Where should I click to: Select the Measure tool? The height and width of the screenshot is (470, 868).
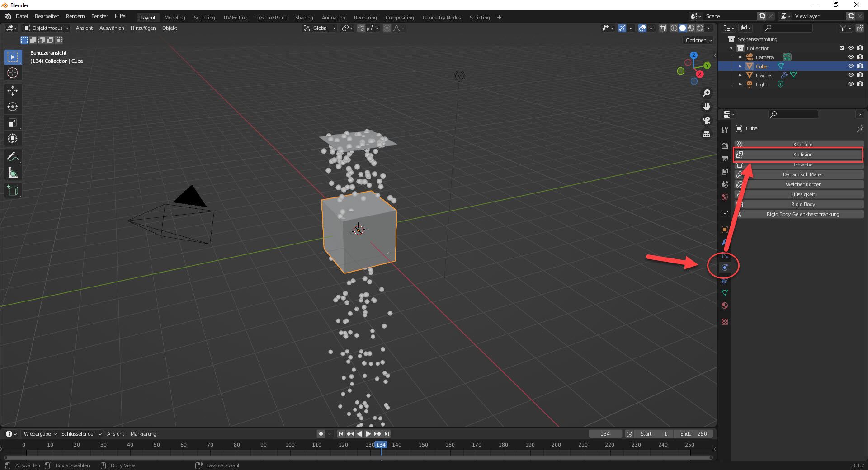tap(13, 173)
